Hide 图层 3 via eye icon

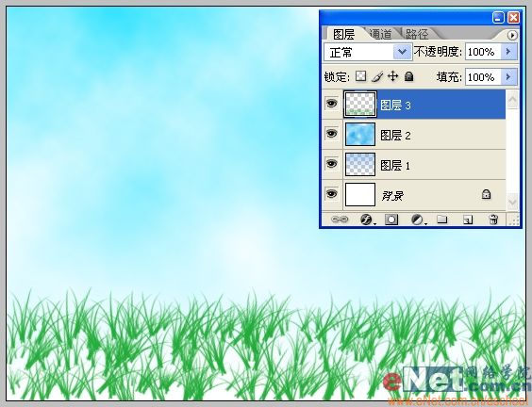(x=331, y=103)
